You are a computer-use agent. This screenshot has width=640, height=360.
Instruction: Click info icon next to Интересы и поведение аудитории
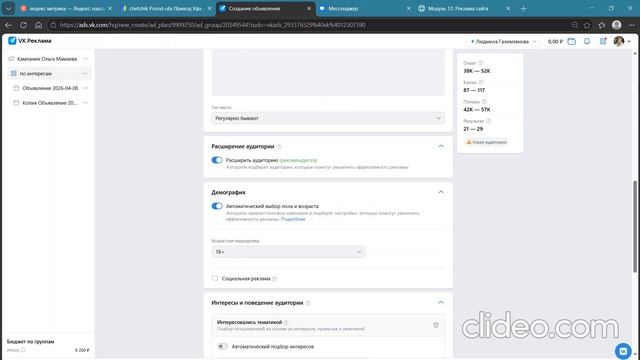click(308, 303)
